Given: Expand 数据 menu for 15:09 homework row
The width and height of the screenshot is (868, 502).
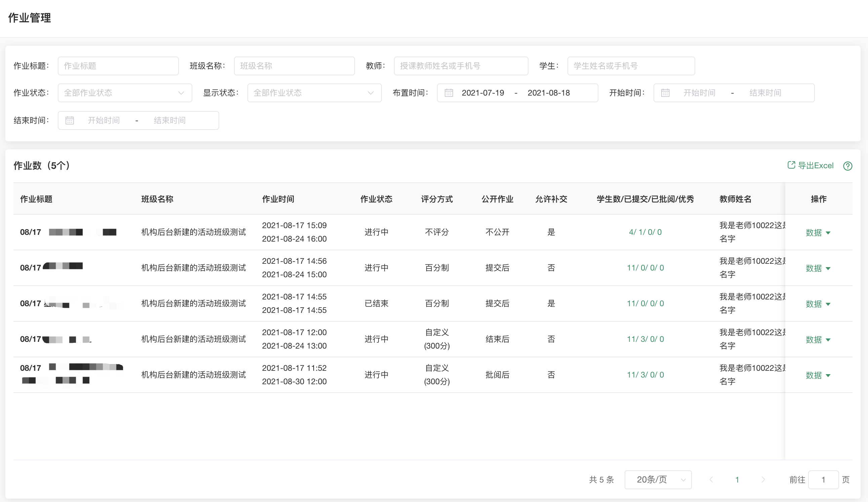Looking at the screenshot, I should pyautogui.click(x=818, y=233).
